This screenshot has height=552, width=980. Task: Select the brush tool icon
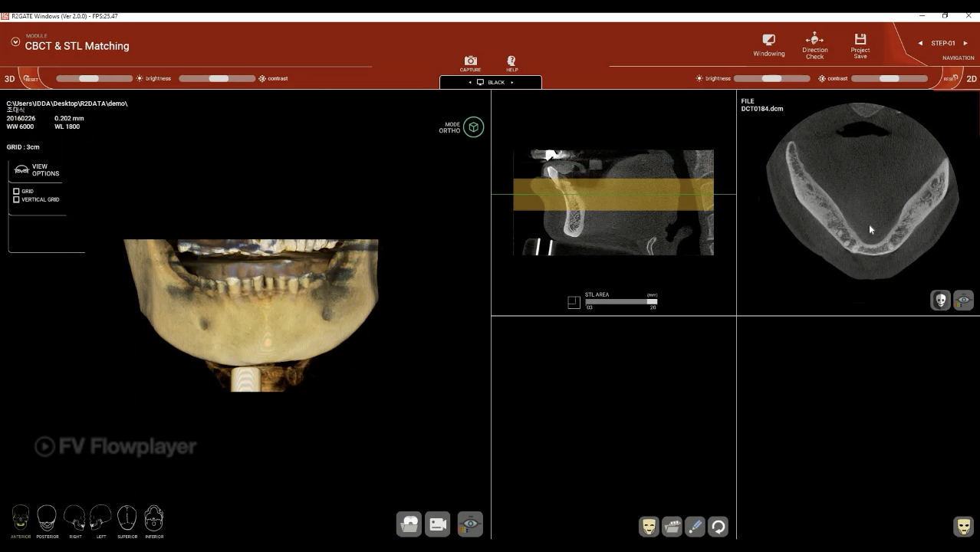coord(695,526)
